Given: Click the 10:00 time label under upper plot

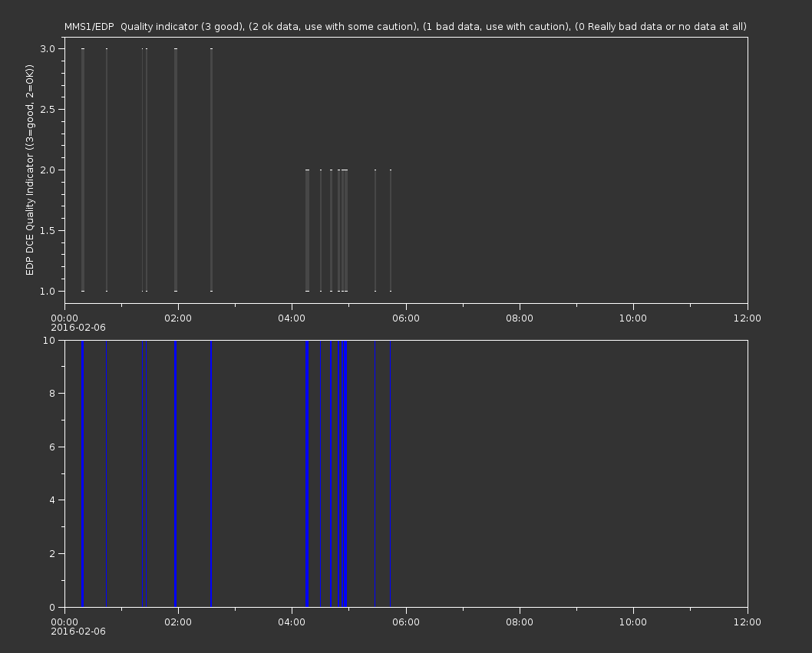Looking at the screenshot, I should click(x=633, y=318).
